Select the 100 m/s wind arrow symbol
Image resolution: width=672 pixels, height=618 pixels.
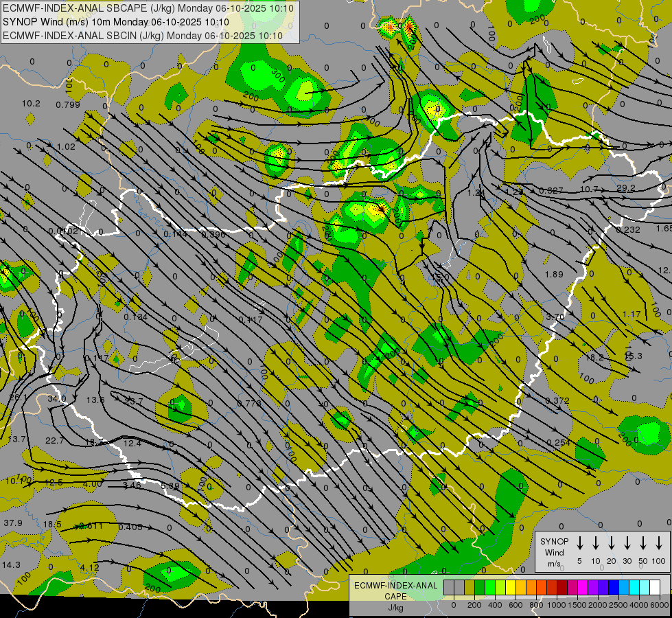pos(659,543)
